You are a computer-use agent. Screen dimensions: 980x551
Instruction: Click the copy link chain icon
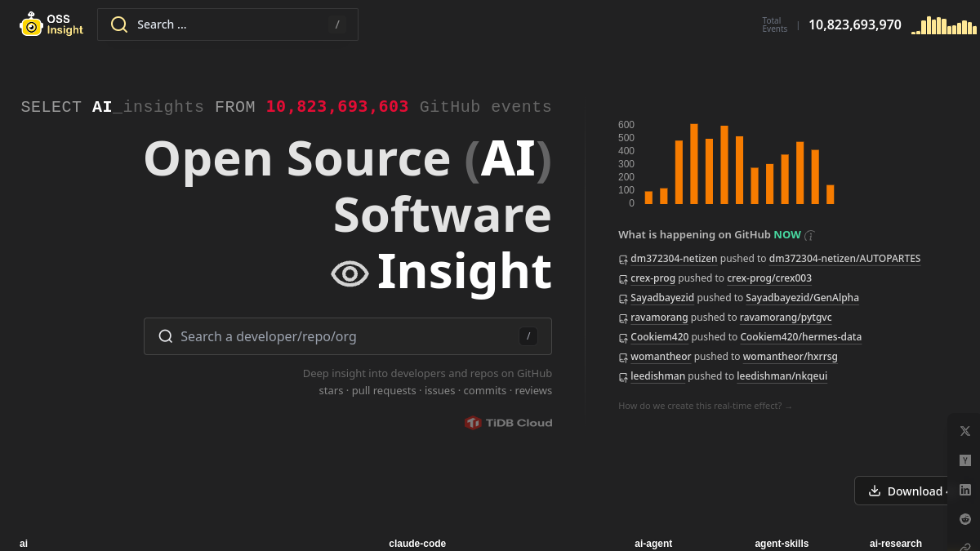(965, 547)
